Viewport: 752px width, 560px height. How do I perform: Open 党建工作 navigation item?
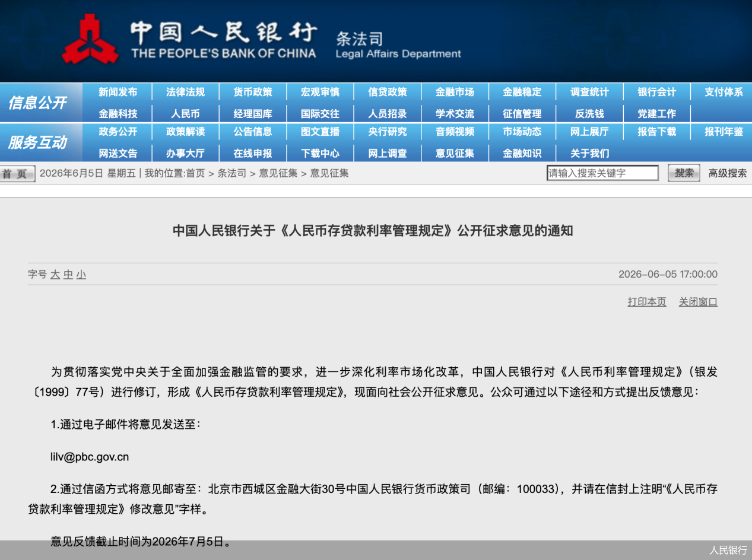(x=657, y=114)
